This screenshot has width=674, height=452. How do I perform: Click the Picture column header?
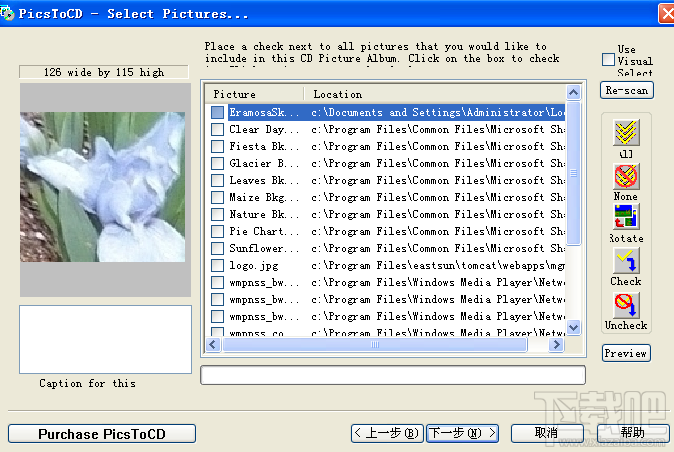point(254,94)
